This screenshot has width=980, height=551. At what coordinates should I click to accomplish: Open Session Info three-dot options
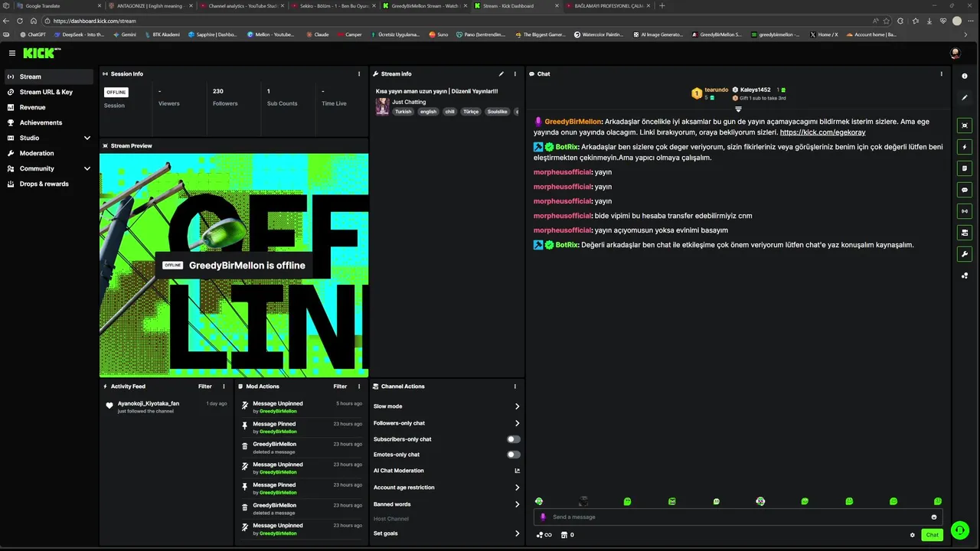359,74
